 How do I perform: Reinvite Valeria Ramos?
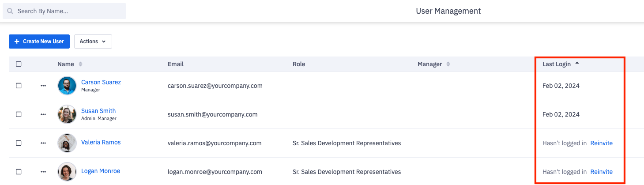[601, 143]
